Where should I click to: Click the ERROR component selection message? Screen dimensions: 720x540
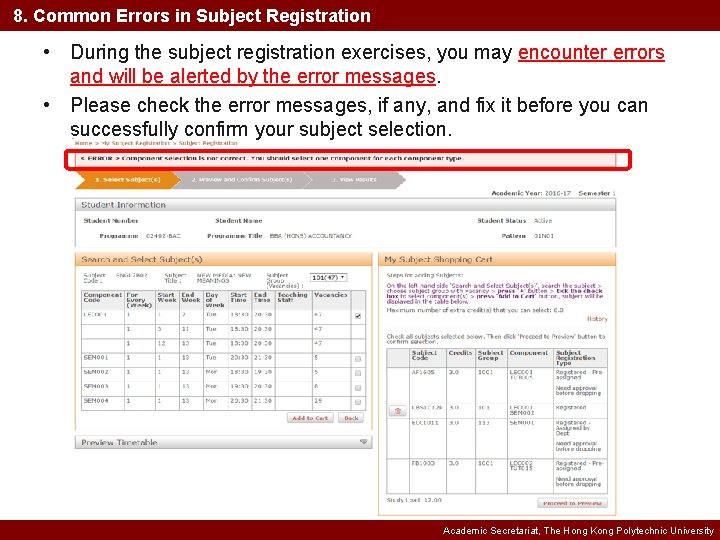[x=272, y=158]
